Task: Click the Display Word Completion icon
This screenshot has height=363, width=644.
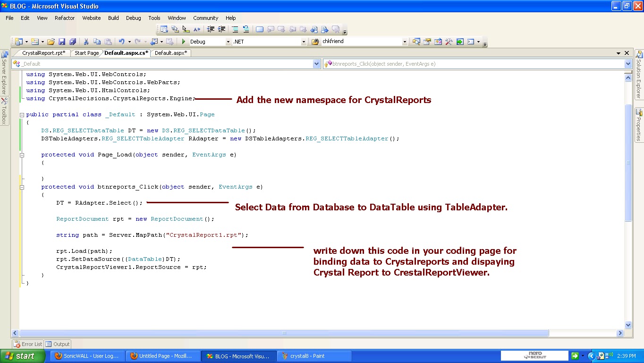Action: click(197, 29)
